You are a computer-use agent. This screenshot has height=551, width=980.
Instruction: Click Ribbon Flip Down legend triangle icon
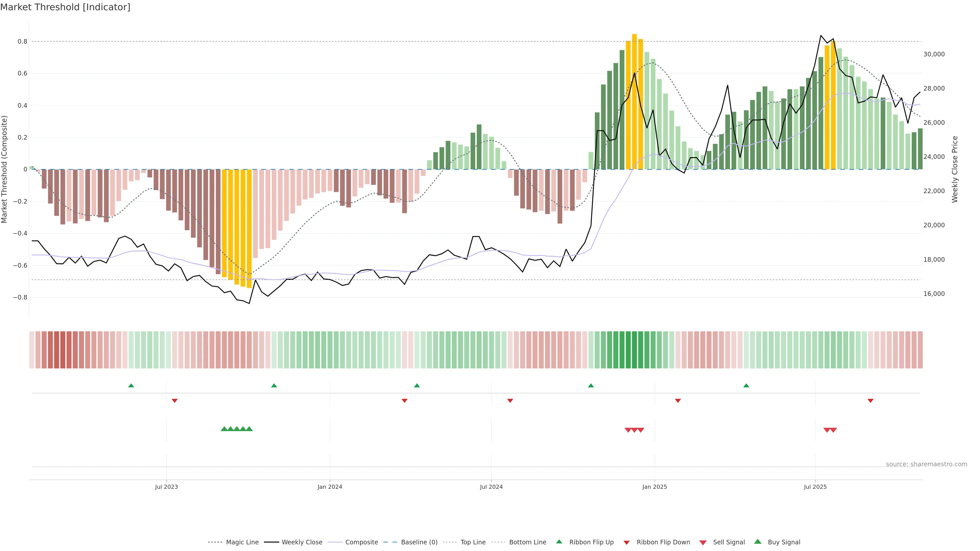(627, 543)
